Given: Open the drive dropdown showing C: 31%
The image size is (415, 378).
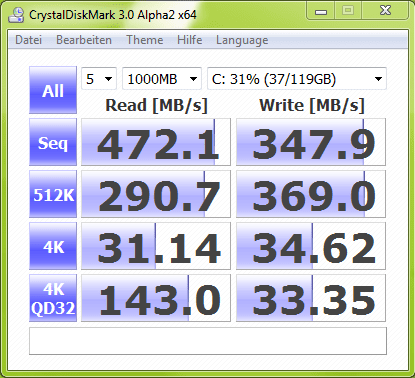Looking at the screenshot, I should pos(297,79).
